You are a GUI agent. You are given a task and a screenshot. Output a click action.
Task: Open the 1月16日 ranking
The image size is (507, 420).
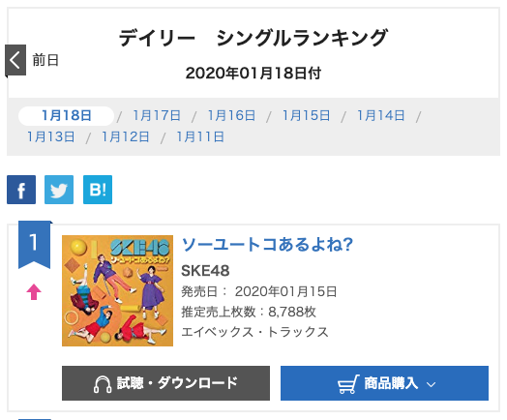pyautogui.click(x=231, y=116)
